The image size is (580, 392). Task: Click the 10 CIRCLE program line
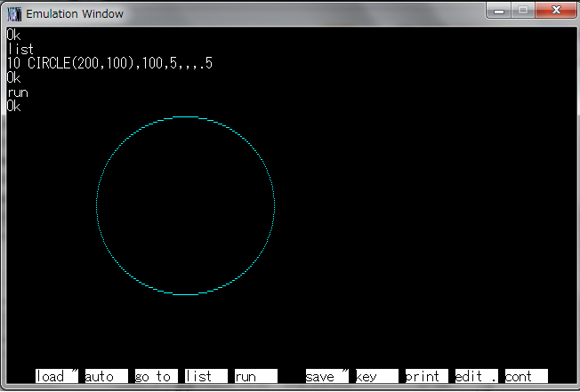pos(109,63)
